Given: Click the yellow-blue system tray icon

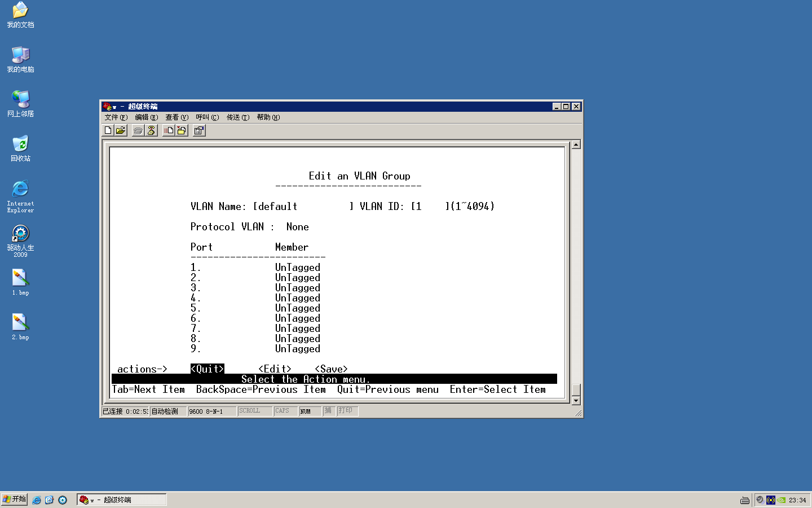Looking at the screenshot, I should 771,500.
